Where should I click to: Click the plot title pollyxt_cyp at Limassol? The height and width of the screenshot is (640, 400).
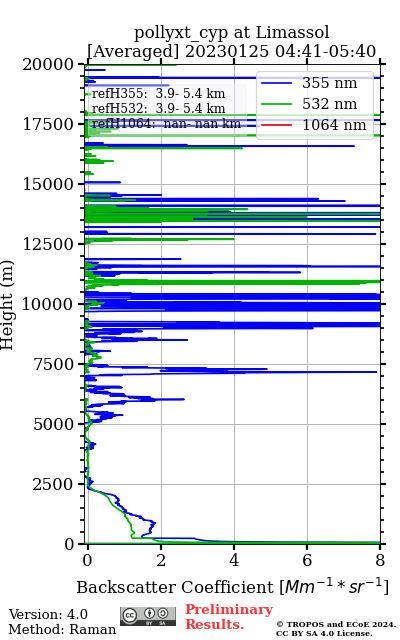(x=231, y=32)
